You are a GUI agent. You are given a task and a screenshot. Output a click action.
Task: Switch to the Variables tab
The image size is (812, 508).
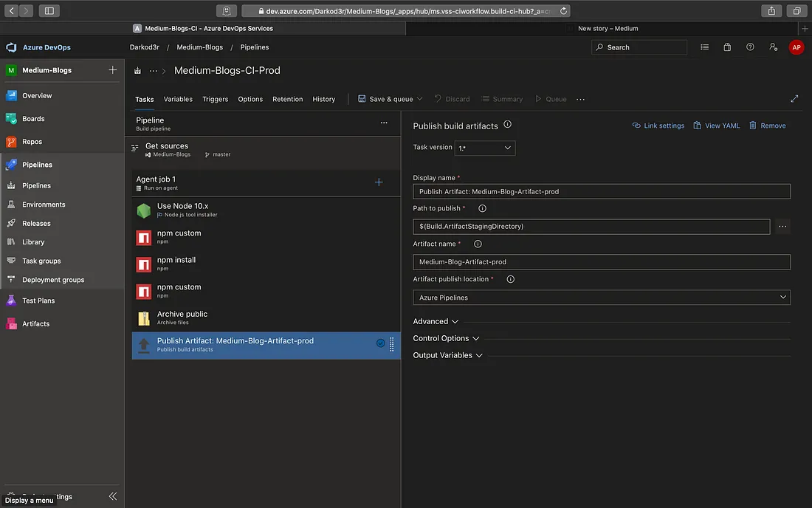pyautogui.click(x=178, y=99)
